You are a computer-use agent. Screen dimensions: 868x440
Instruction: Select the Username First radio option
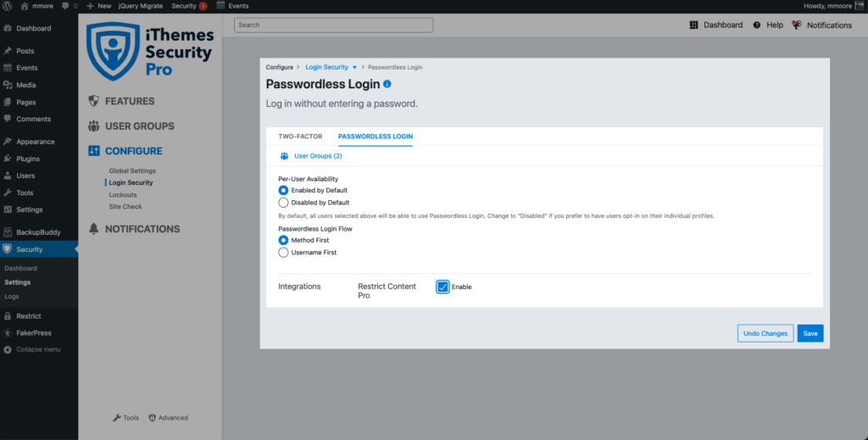tap(283, 253)
